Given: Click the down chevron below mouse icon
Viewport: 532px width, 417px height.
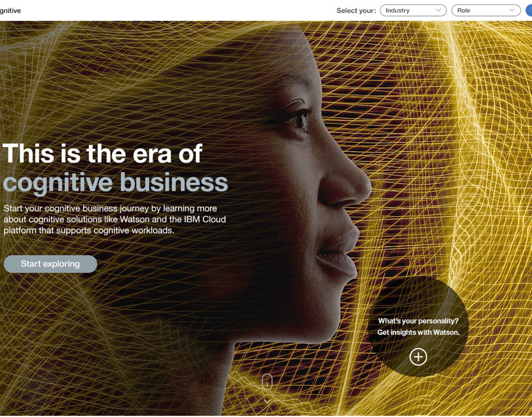Looking at the screenshot, I should coord(267,402).
